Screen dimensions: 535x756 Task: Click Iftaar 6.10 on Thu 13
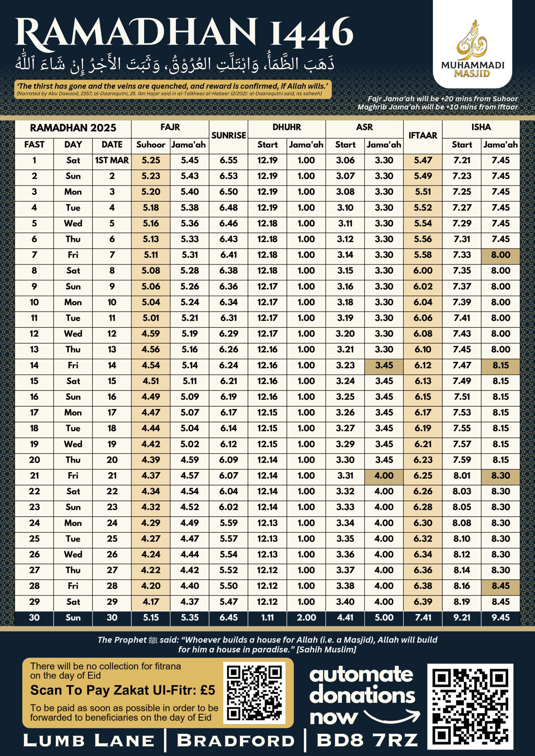click(x=423, y=349)
